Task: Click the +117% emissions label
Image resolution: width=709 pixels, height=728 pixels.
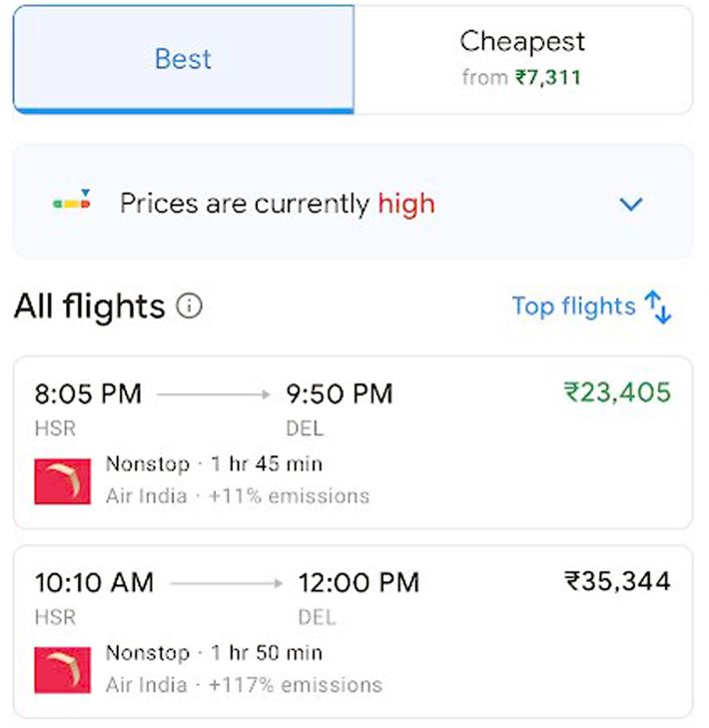Action: coord(295,684)
